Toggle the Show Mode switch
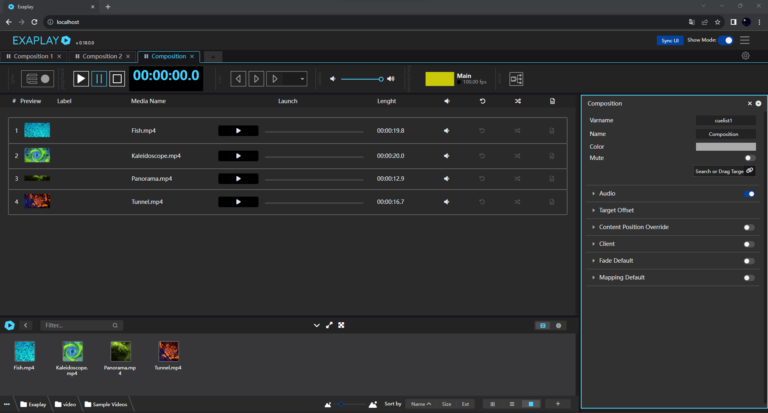Image resolution: width=768 pixels, height=413 pixels. tap(727, 40)
